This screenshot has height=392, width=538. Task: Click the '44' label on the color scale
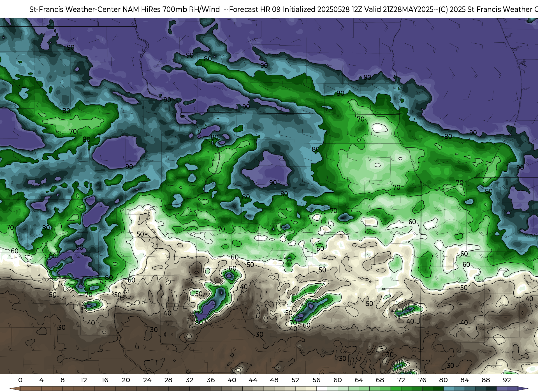click(x=253, y=380)
